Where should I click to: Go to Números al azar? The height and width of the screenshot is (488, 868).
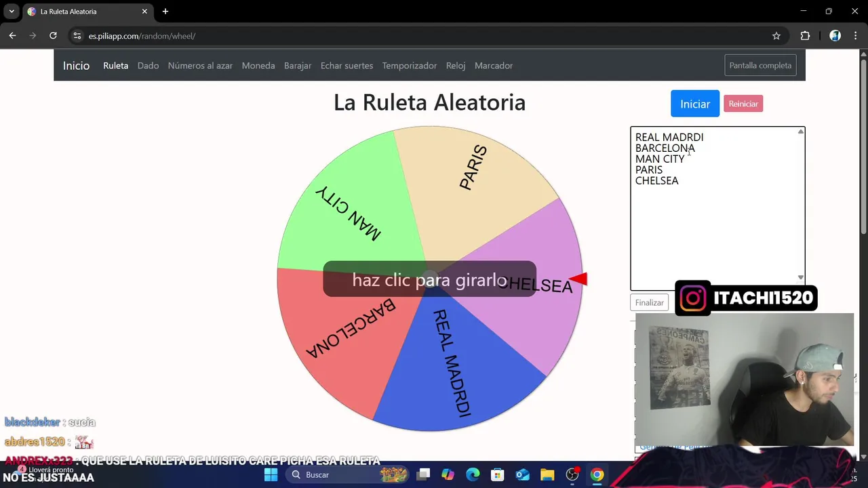pyautogui.click(x=200, y=65)
